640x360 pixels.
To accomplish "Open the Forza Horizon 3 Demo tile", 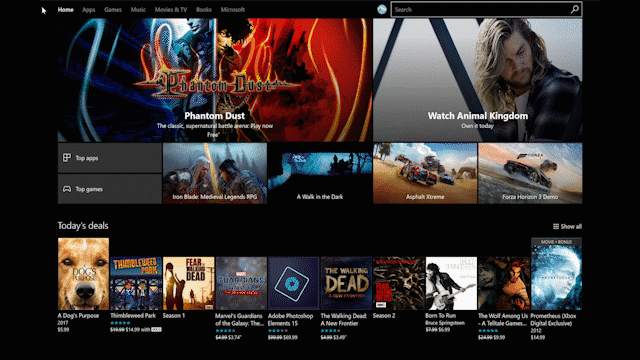I will point(530,173).
